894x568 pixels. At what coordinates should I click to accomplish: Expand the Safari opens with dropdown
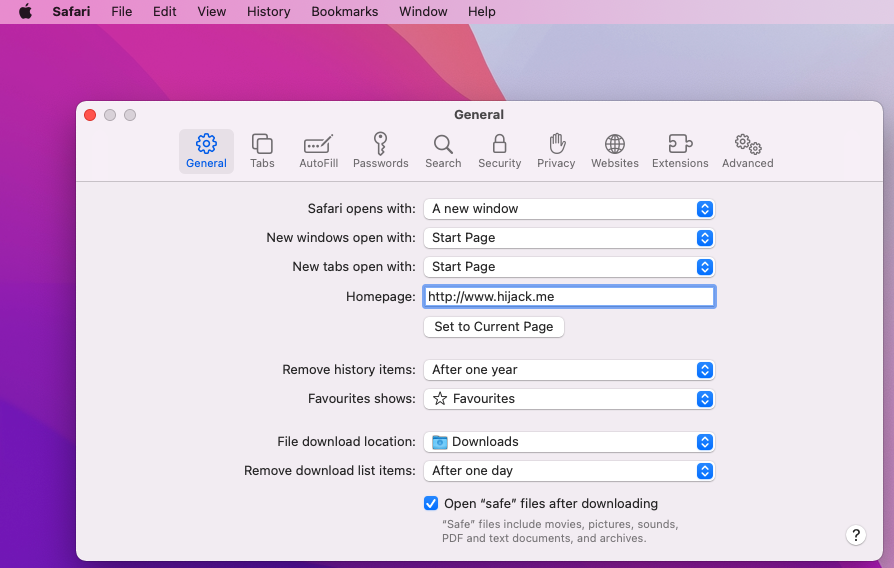tap(569, 209)
